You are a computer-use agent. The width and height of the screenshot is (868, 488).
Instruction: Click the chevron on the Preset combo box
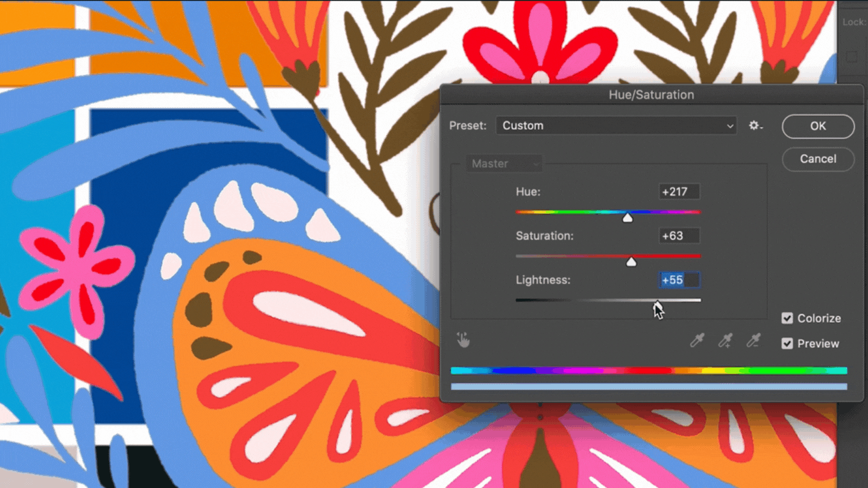click(729, 126)
